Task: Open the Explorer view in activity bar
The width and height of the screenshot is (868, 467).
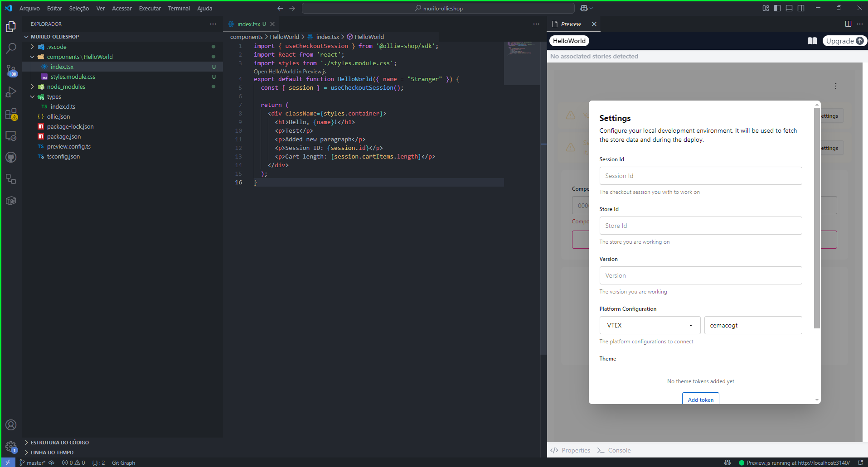Action: 11,27
